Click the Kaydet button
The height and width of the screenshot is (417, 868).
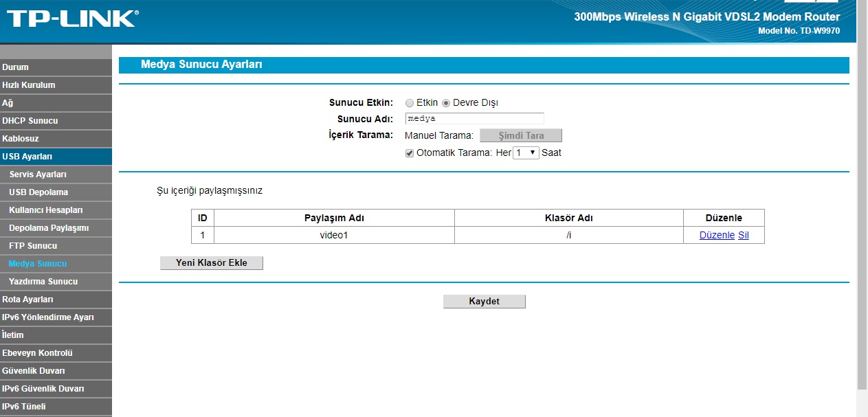pyautogui.click(x=485, y=301)
